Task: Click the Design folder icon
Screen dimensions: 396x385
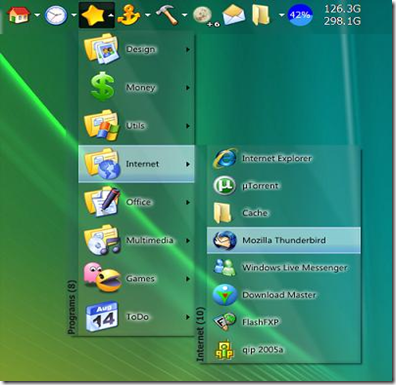Action: (x=101, y=49)
